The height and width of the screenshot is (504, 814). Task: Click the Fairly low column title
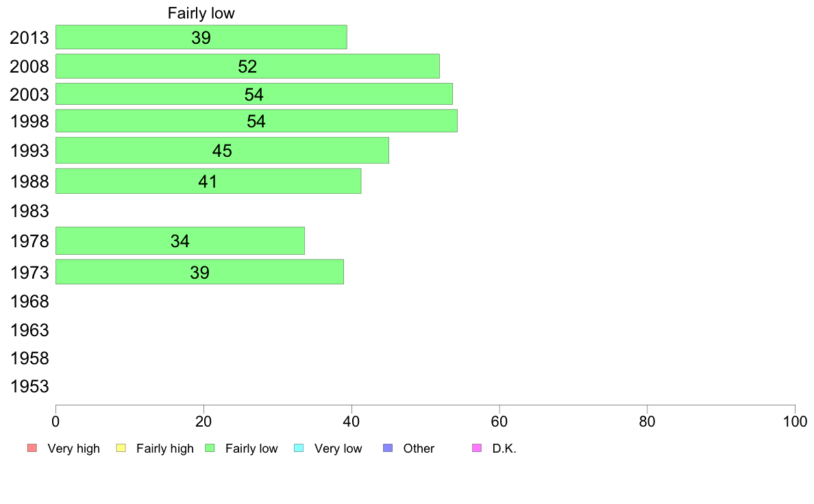201,14
